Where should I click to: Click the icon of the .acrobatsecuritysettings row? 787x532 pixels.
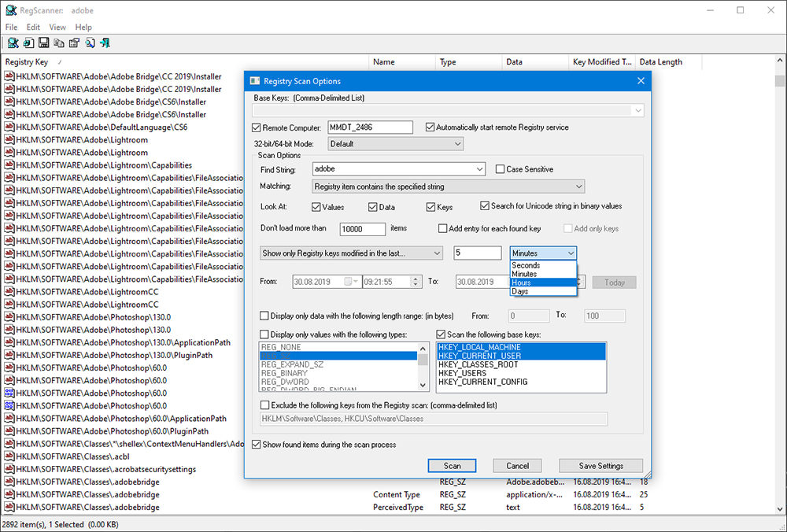pos(9,469)
